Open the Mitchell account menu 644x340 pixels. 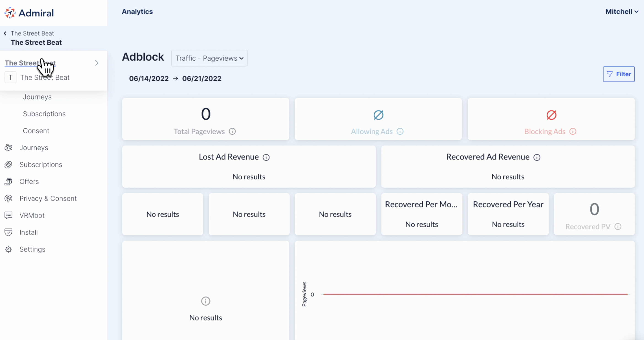click(x=622, y=11)
